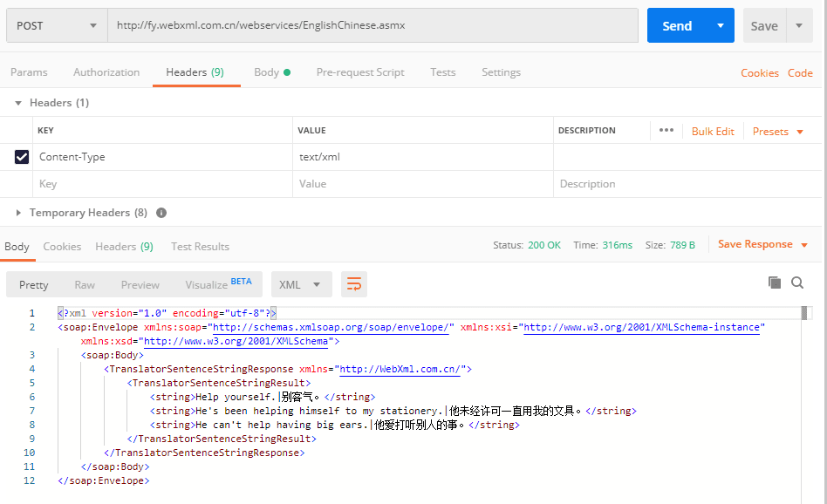This screenshot has height=504, width=827.
Task: Click the Size 789 B value
Action: [x=682, y=245]
